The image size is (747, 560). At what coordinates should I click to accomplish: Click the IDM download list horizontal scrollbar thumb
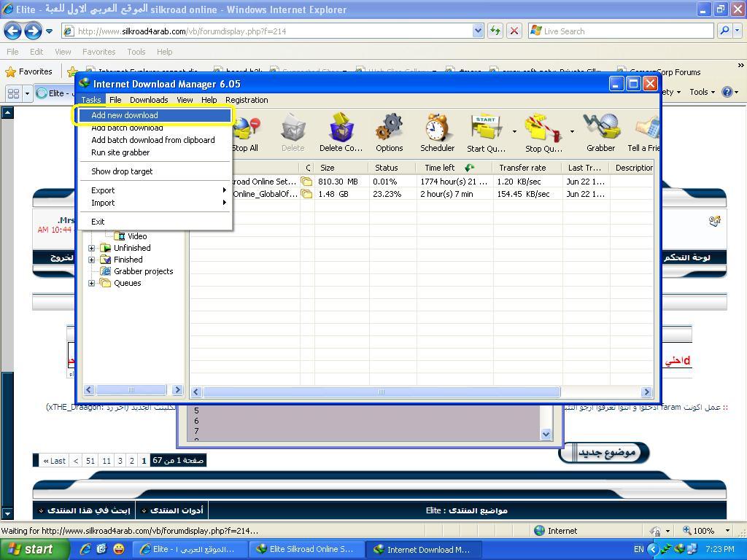click(381, 392)
